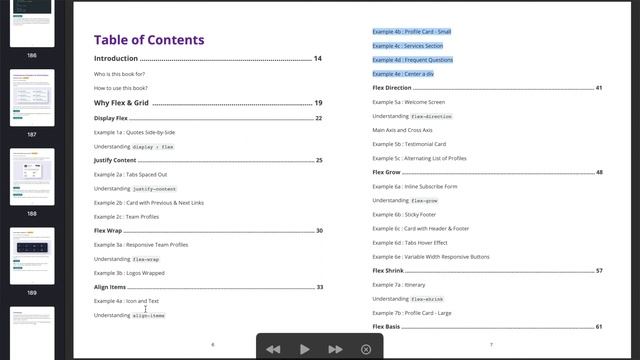Click page number 41 beside Flex Direction
Screen dimensions: 640x360
[599, 88]
